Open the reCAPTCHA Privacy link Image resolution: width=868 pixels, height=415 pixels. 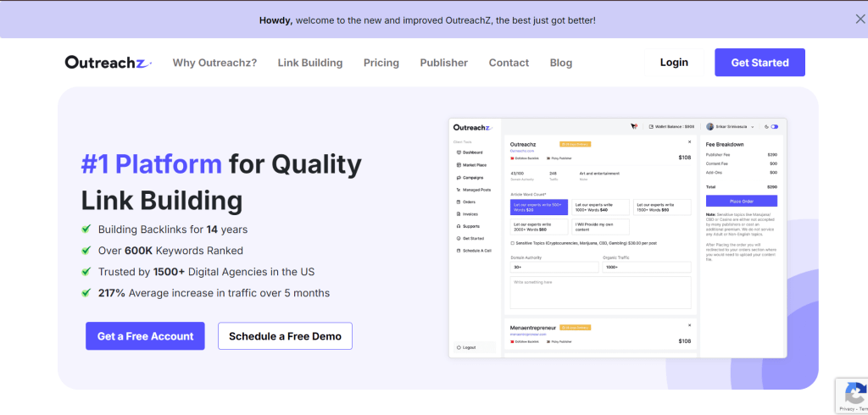[x=848, y=409]
